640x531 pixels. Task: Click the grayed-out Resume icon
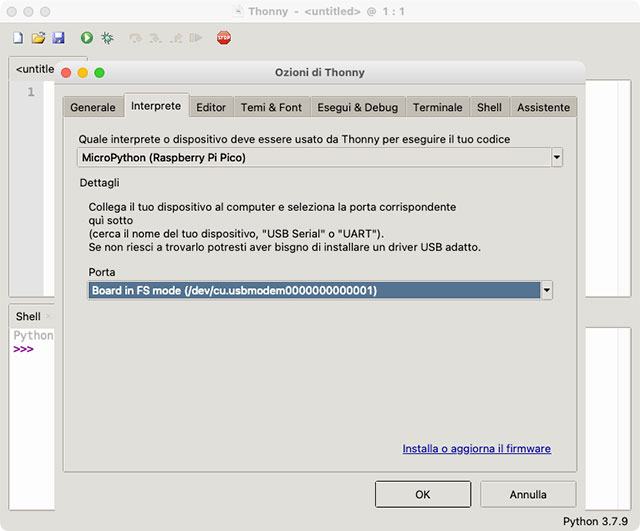[x=196, y=38]
